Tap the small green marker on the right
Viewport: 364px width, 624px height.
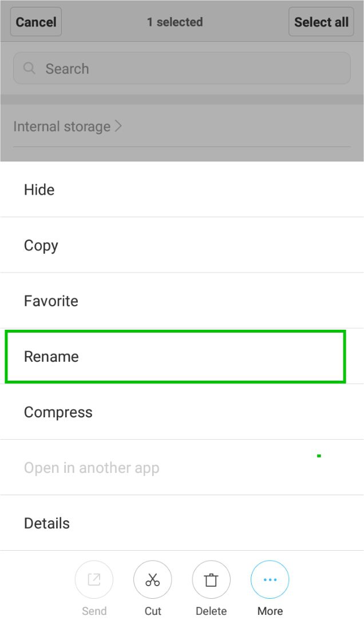pos(319,455)
